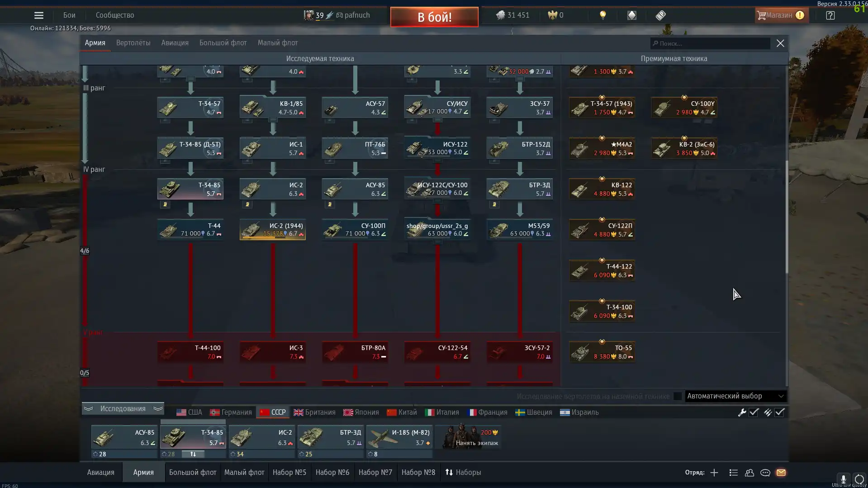The height and width of the screenshot is (488, 868).
Task: Click the swap crew arrows under Т-34-85
Action: click(193, 454)
